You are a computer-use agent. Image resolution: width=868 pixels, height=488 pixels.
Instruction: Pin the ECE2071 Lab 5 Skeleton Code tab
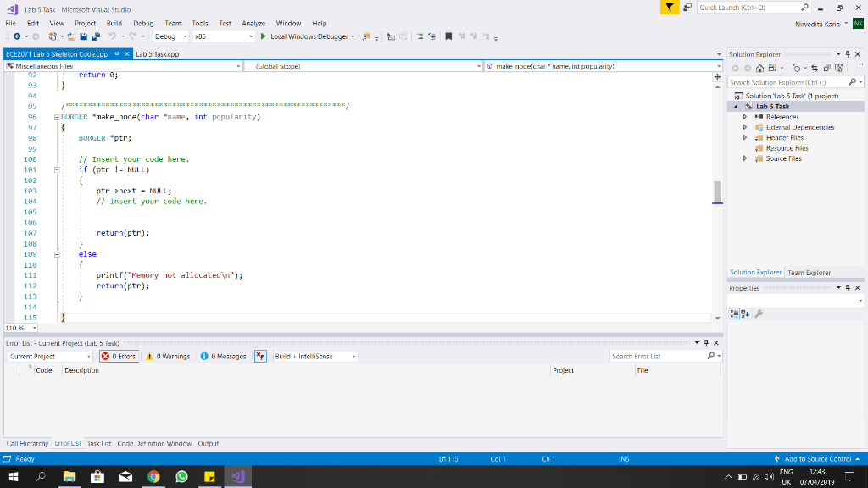tap(117, 53)
